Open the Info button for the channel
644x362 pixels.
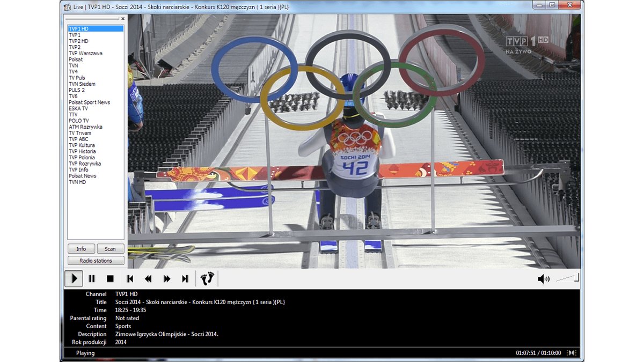click(x=81, y=249)
